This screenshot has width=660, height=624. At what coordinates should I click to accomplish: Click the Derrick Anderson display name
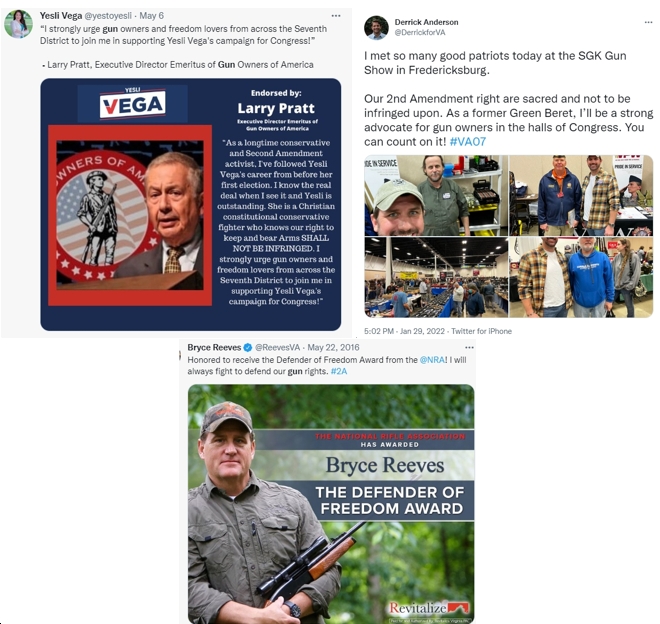pos(426,22)
